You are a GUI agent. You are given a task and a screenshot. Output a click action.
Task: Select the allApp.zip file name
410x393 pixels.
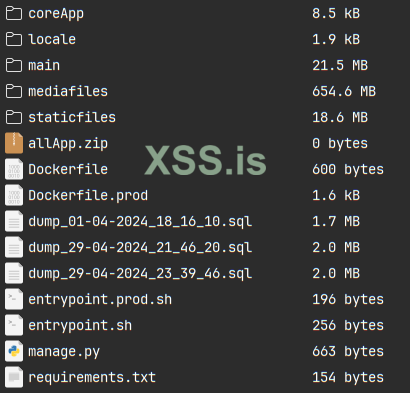[68, 144]
